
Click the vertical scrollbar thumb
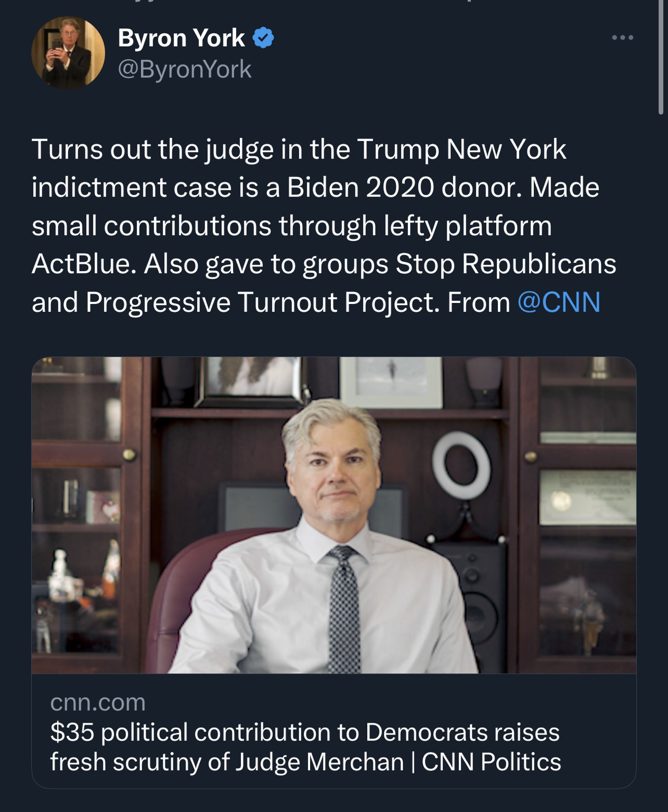(x=661, y=58)
